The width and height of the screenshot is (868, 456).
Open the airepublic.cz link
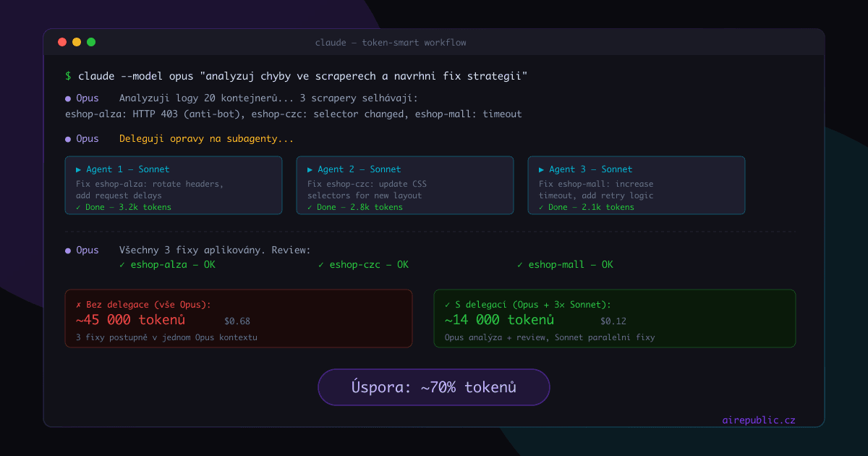click(x=758, y=419)
